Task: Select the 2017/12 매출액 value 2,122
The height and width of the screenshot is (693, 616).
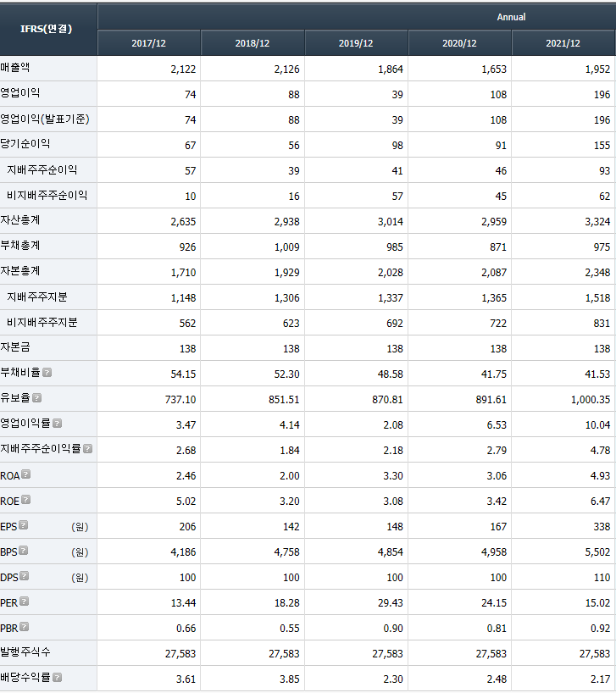Action: pyautogui.click(x=183, y=69)
